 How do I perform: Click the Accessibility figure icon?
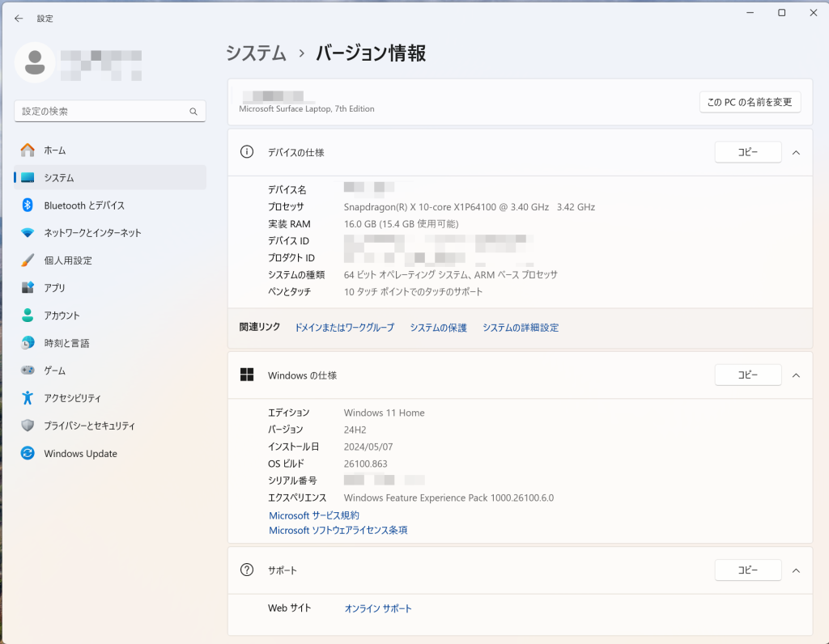28,398
